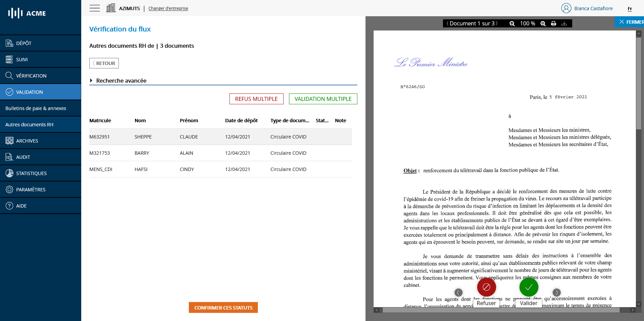Validate the document with the green check
The width and height of the screenshot is (644, 321).
click(x=529, y=287)
